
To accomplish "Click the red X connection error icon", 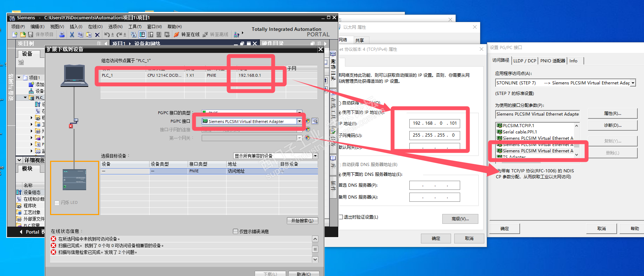I will 71,126.
